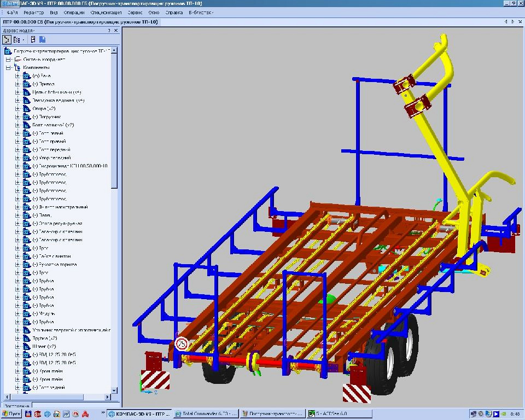Collapse the Компоненты tree branch
Screen dimensions: 525x420
click(x=8, y=67)
